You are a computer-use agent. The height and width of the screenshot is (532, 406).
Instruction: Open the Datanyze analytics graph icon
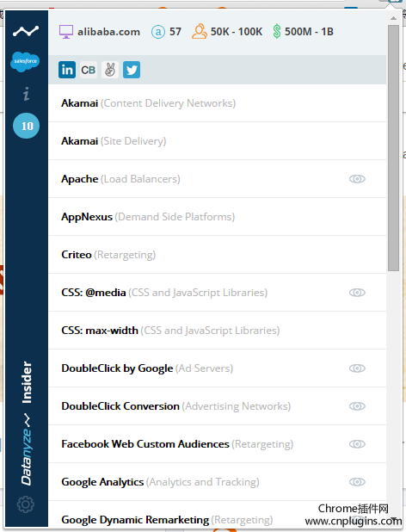point(26,31)
